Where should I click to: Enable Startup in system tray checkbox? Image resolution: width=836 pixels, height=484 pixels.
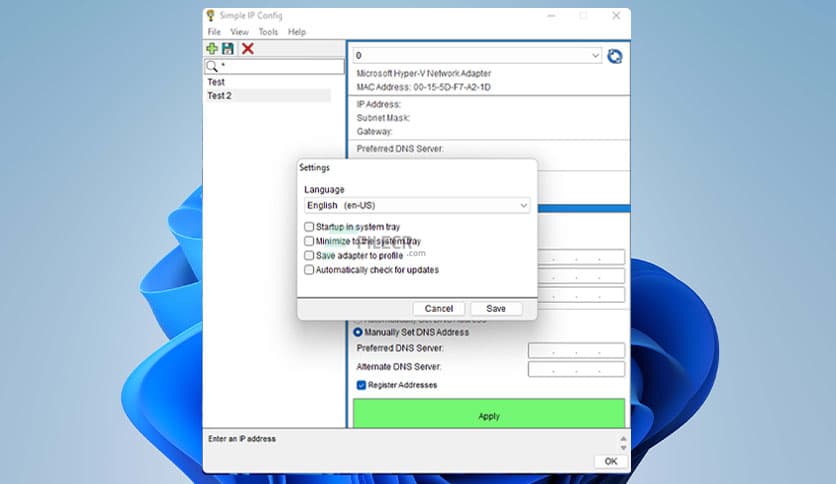tap(309, 227)
